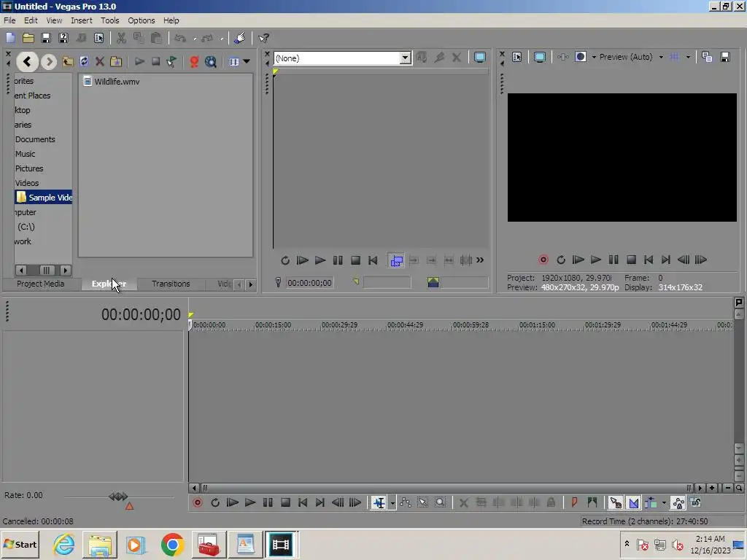Play the timeline from the transport bar
Viewport: 747px width, 560px height.
click(x=250, y=503)
